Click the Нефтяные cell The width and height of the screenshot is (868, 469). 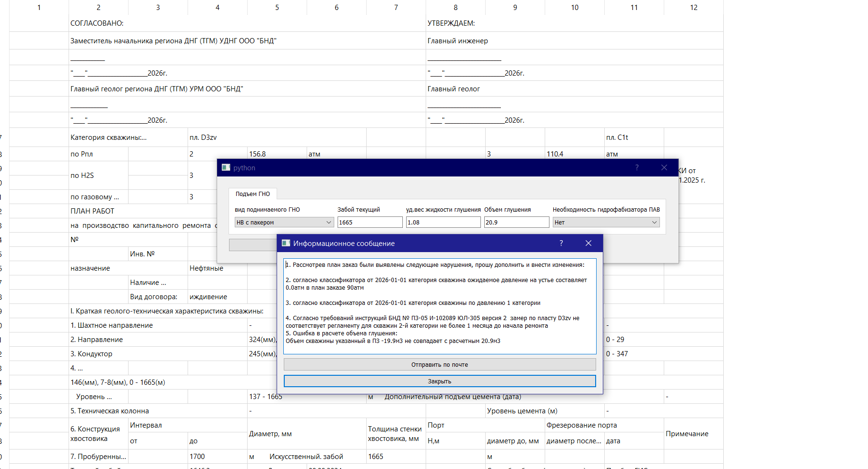click(218, 268)
